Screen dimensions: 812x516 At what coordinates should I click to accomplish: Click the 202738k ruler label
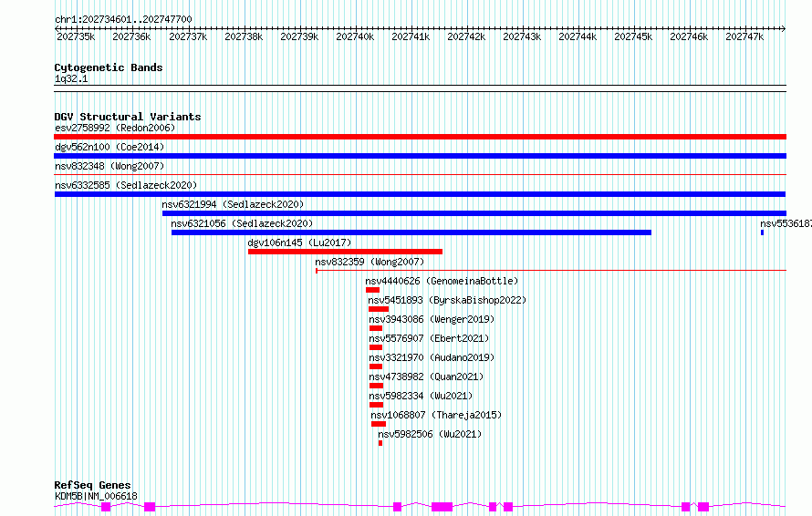[x=244, y=36]
